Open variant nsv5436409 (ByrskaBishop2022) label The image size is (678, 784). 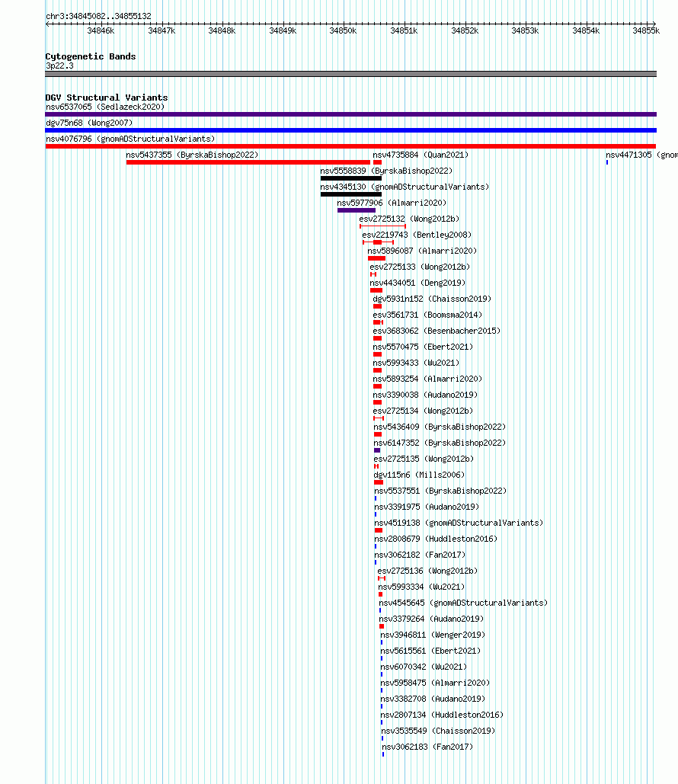coord(440,427)
